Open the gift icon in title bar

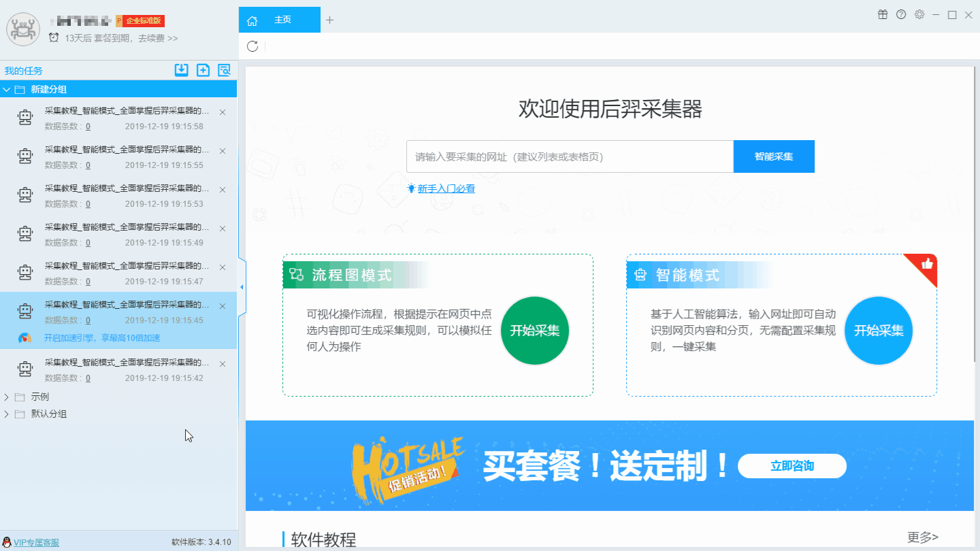click(x=883, y=14)
